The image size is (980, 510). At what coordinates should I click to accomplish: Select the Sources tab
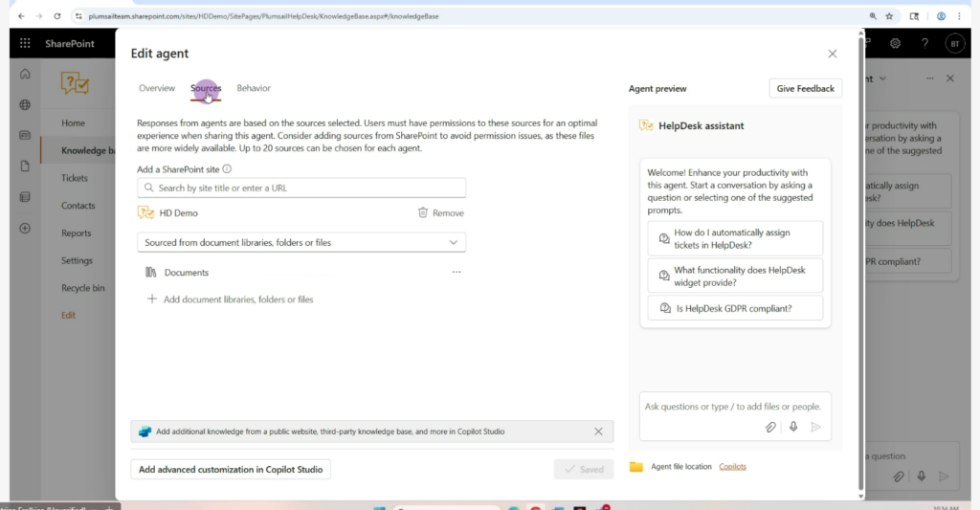(206, 88)
